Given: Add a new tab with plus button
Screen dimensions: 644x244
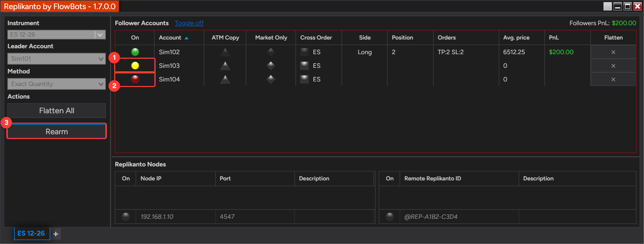Looking at the screenshot, I should coord(56,234).
